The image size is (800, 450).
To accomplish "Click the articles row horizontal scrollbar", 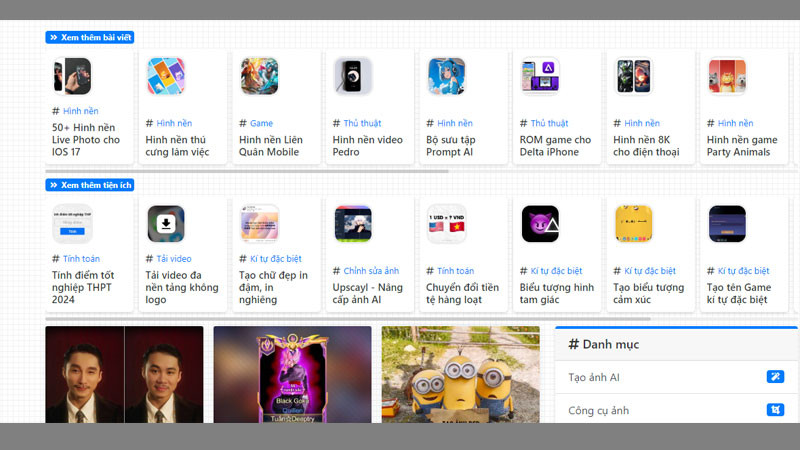I will click(x=247, y=171).
